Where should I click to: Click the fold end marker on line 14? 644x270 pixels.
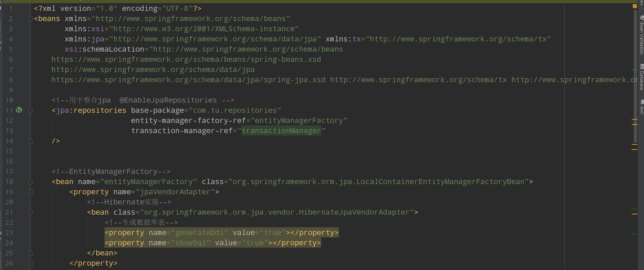[30, 141]
